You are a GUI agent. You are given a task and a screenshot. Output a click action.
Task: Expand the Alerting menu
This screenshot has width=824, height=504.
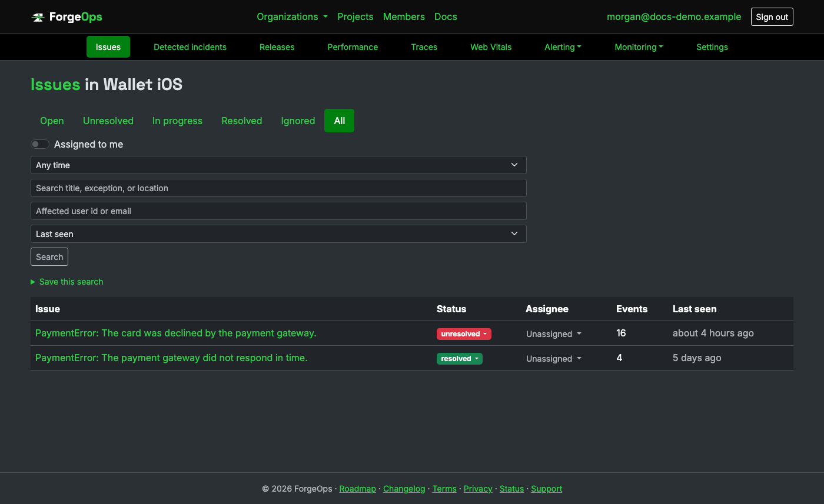[563, 47]
